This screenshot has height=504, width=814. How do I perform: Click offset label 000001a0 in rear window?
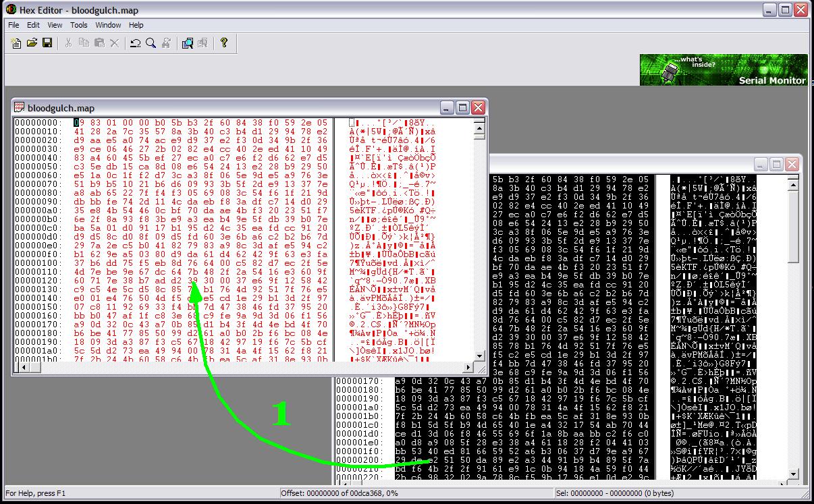[360, 408]
